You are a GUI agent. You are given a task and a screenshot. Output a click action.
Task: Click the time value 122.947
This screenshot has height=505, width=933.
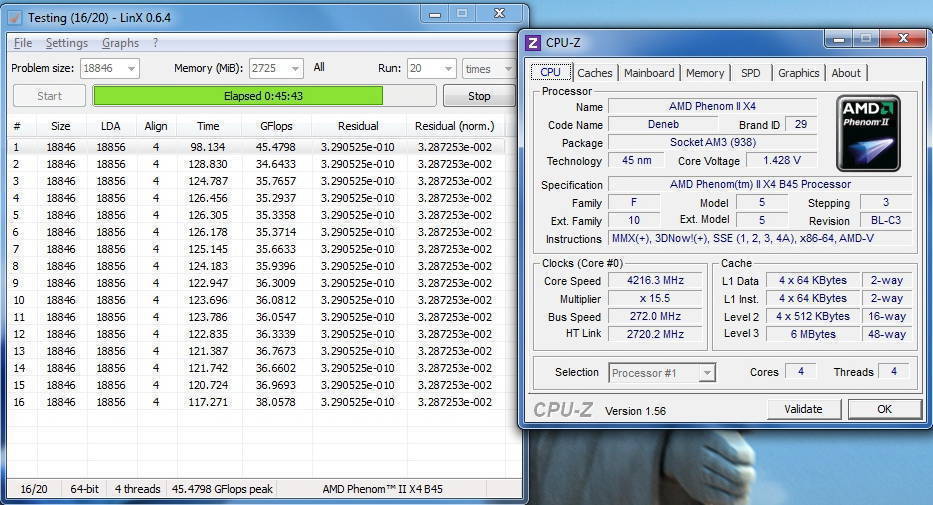[x=208, y=283]
